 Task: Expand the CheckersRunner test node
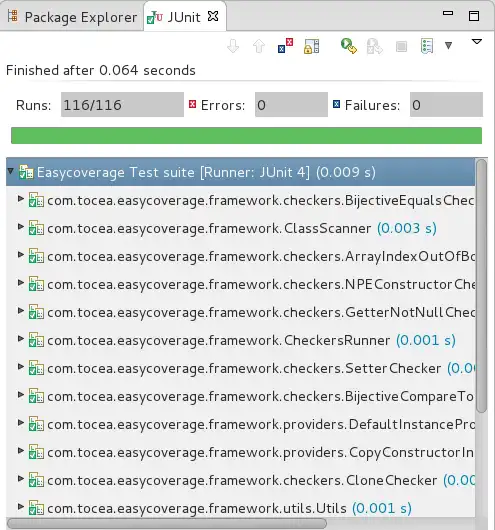pos(21,339)
